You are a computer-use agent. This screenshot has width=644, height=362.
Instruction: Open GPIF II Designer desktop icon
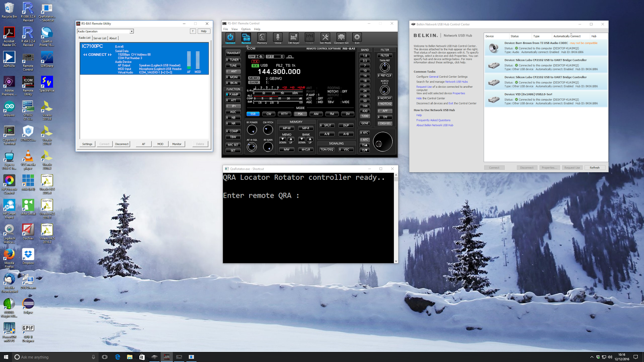pos(28,333)
